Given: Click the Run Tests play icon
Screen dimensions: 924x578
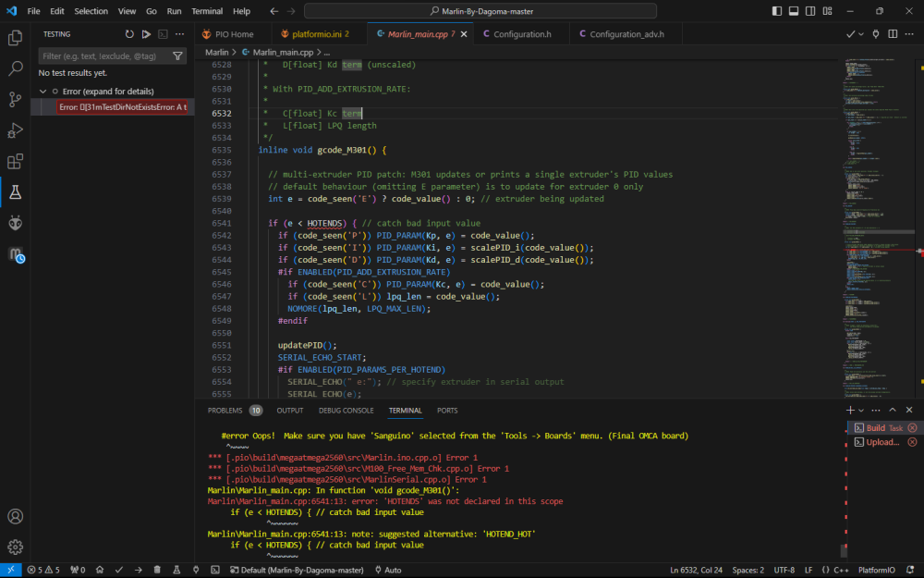Looking at the screenshot, I should click(x=146, y=34).
